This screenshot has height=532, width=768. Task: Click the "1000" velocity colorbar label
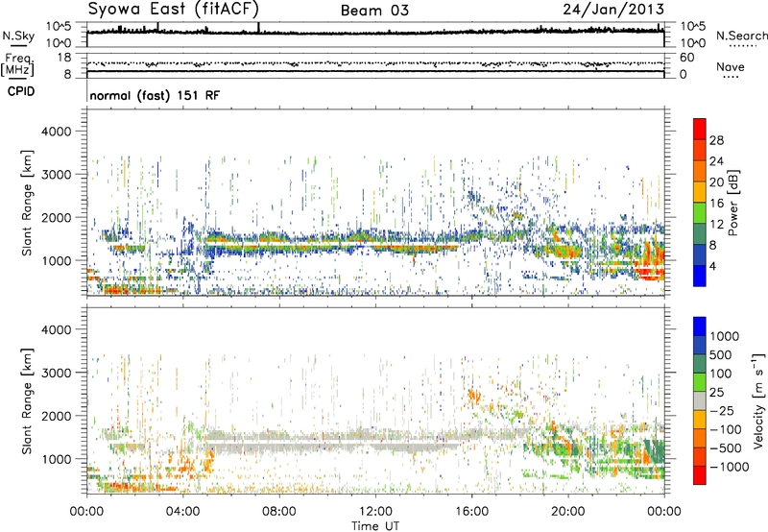click(x=725, y=336)
